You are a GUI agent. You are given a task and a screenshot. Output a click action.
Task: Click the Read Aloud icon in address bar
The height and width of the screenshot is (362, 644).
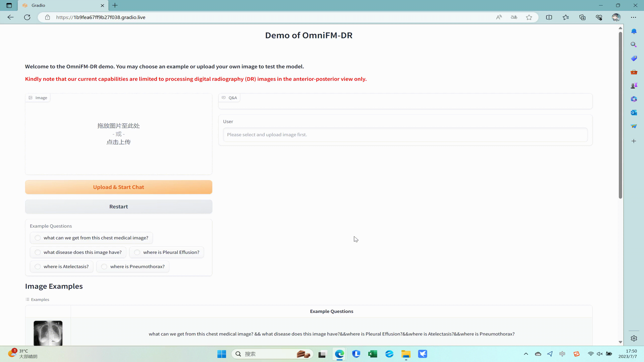coord(499,17)
